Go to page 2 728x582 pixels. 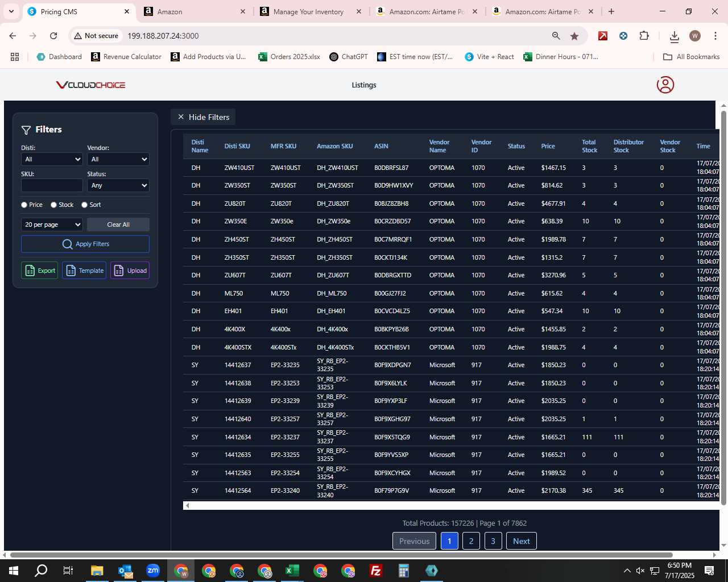[x=471, y=541]
